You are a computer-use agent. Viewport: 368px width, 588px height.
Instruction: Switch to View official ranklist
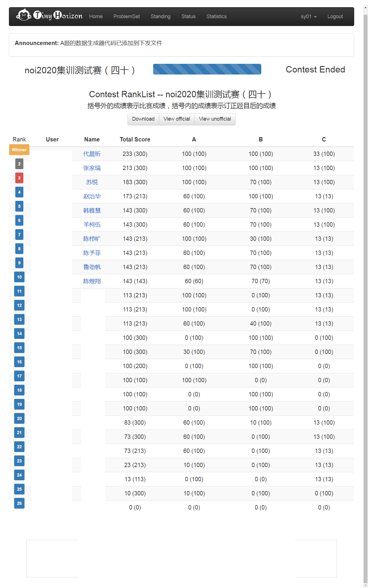click(x=177, y=119)
